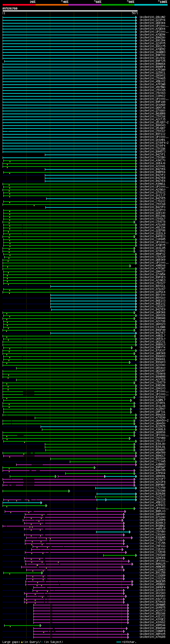Open hit UniRef100_A7QEK4
The width and height of the screenshot is (170, 644).
(x=152, y=29)
